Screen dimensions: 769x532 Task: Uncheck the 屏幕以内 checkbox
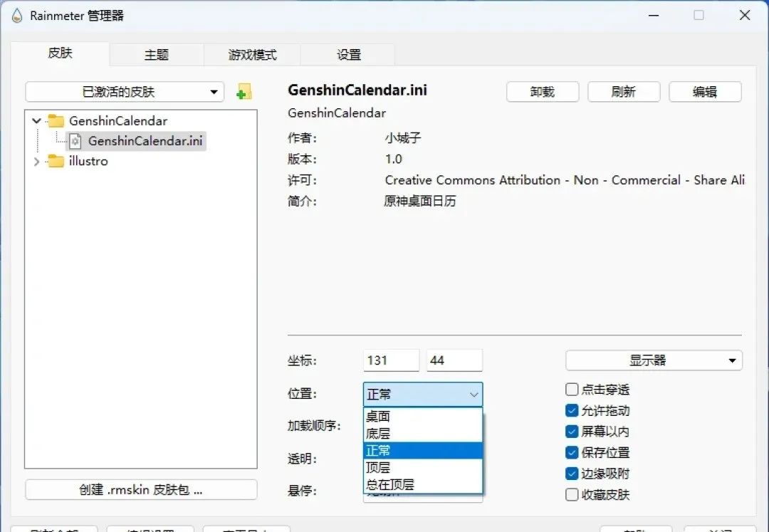pos(572,432)
